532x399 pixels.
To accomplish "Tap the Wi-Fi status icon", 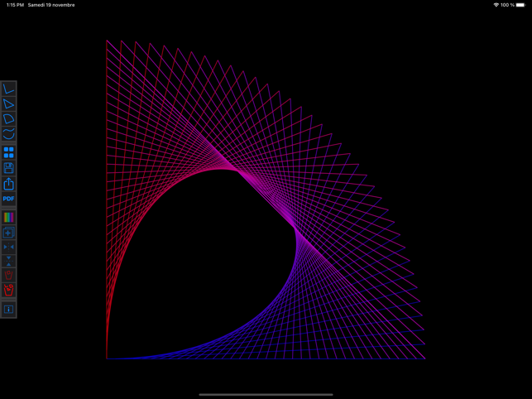I will 496,5.
